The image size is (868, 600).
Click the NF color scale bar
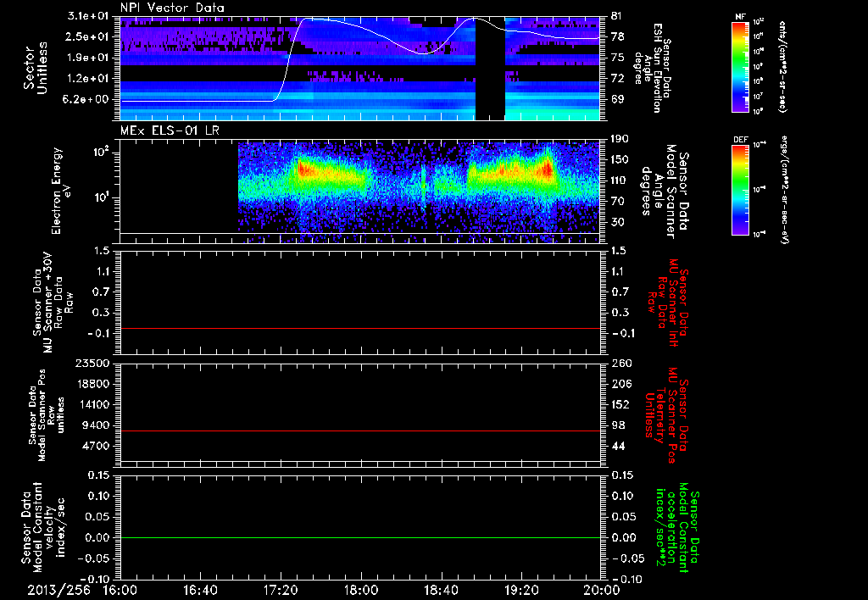(x=741, y=66)
